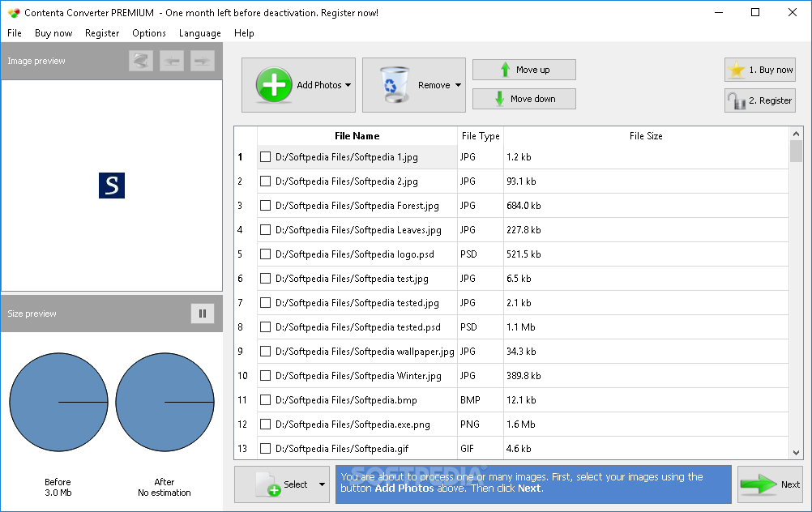Click the Before size pie chart
Viewport: 812px width, 512px height.
click(x=58, y=403)
